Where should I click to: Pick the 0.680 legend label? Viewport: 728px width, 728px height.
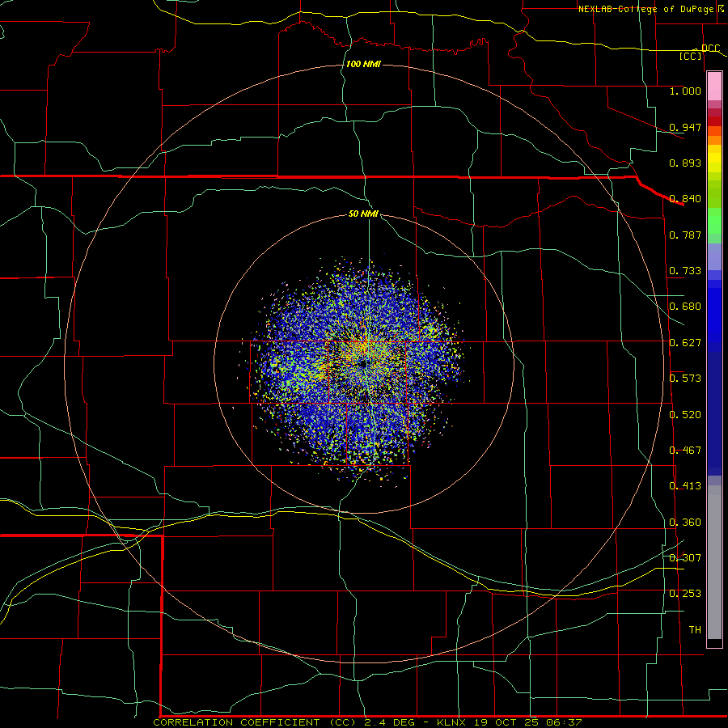(x=685, y=307)
